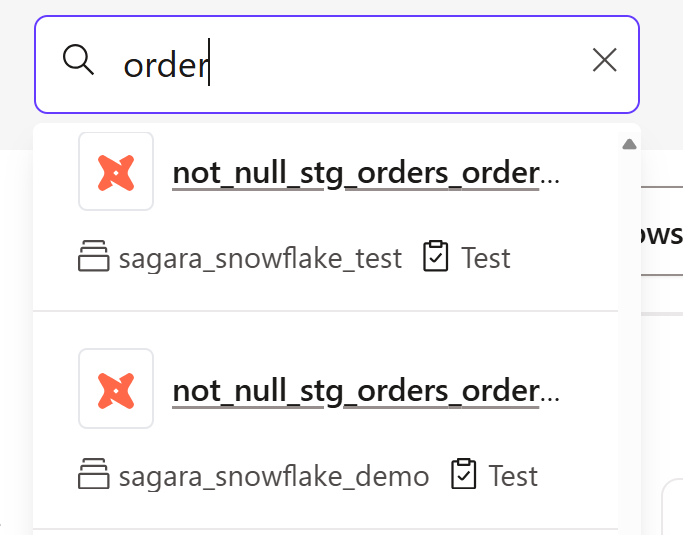Viewport: 683px width, 535px height.
Task: Click the dbt logo of the first result
Action: point(116,172)
